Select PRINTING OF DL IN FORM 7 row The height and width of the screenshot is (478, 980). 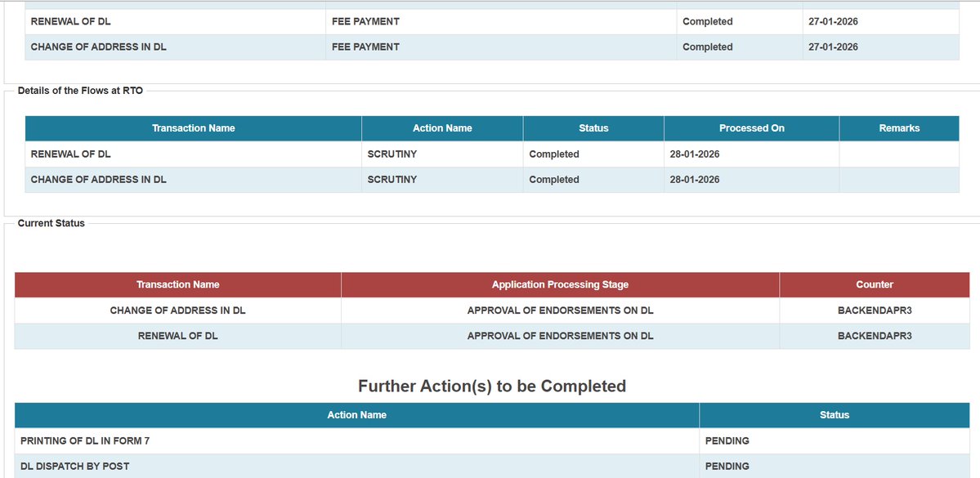492,440
